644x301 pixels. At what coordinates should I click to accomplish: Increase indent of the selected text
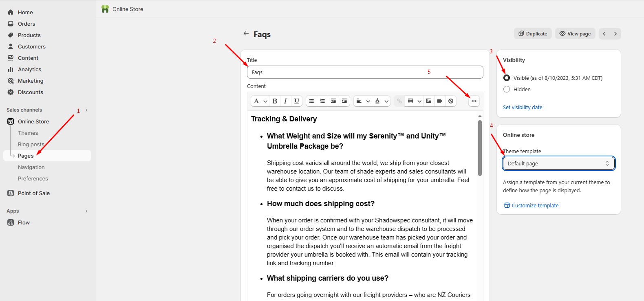(344, 101)
